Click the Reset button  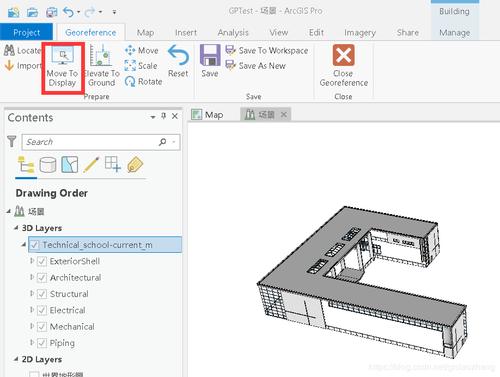[178, 61]
